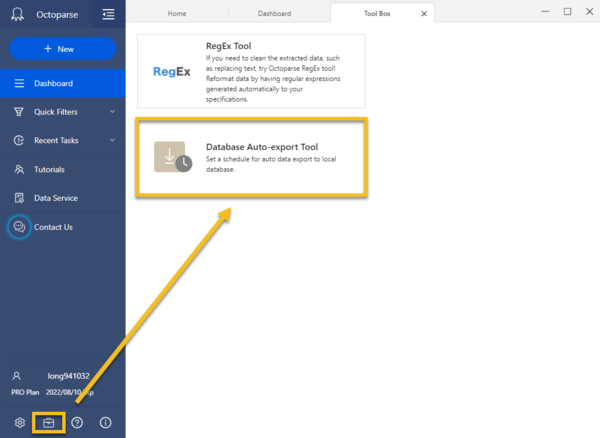Click the auto-export schedule description text
The image size is (600, 438).
coord(271,164)
